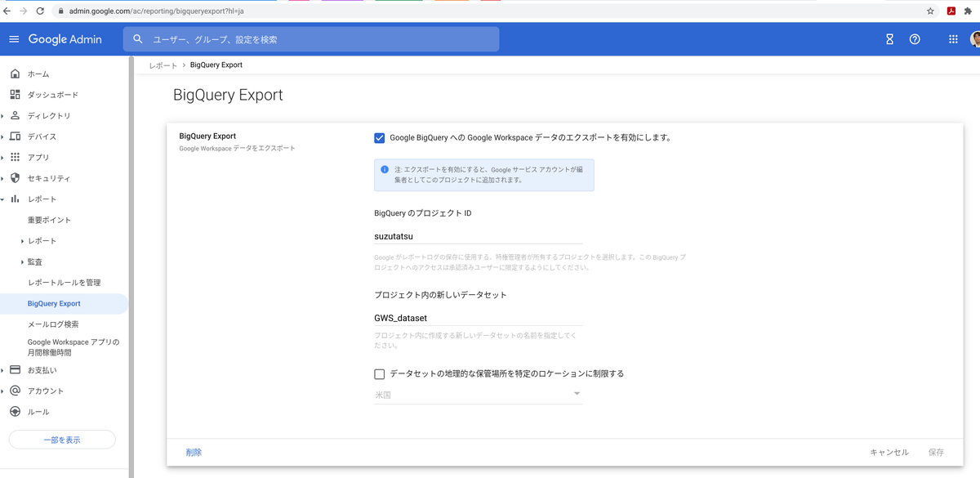Open ルール in the sidebar

click(38, 412)
